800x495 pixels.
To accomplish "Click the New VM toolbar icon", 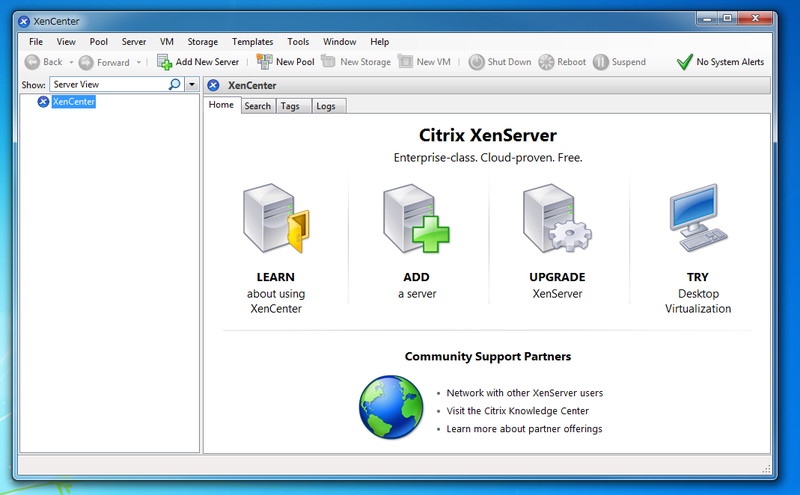I will click(x=405, y=62).
